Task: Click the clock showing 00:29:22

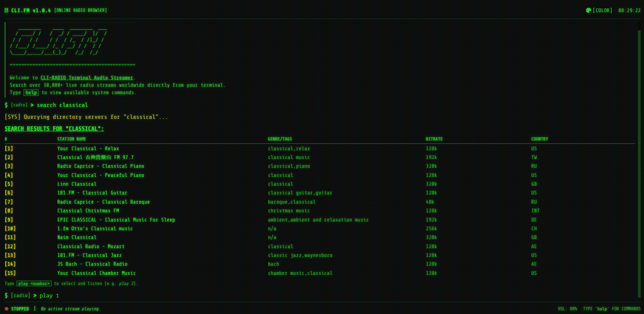Action: tap(629, 10)
